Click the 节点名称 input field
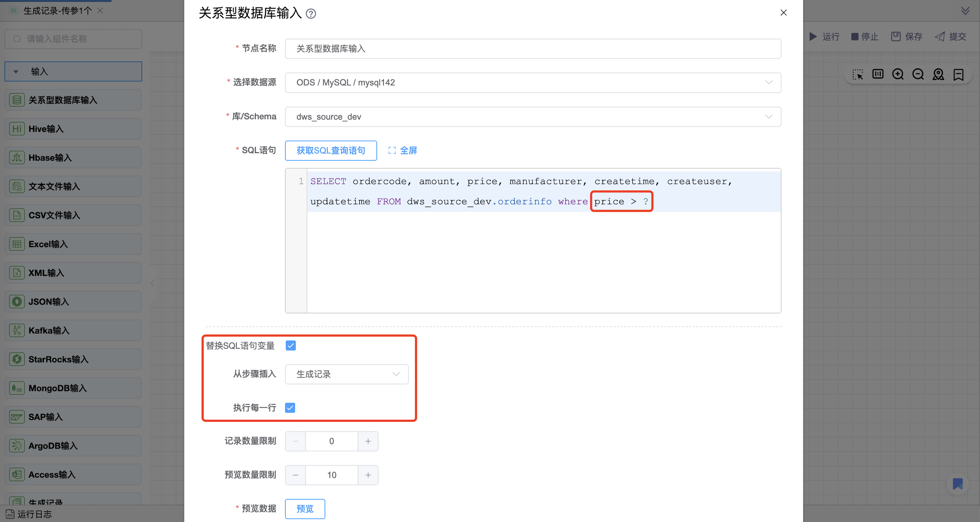Image resolution: width=980 pixels, height=522 pixels. (x=533, y=49)
